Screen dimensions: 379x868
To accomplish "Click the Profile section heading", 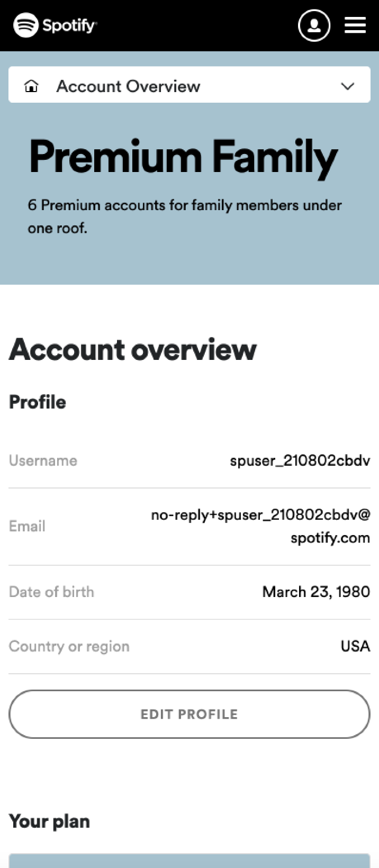I will (38, 402).
